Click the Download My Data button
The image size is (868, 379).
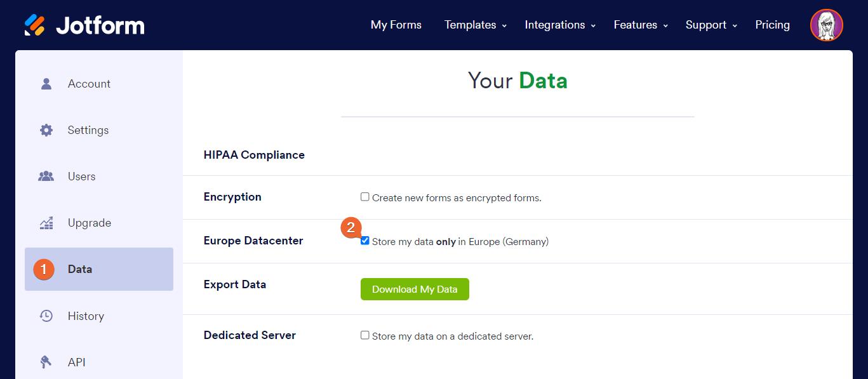click(415, 289)
